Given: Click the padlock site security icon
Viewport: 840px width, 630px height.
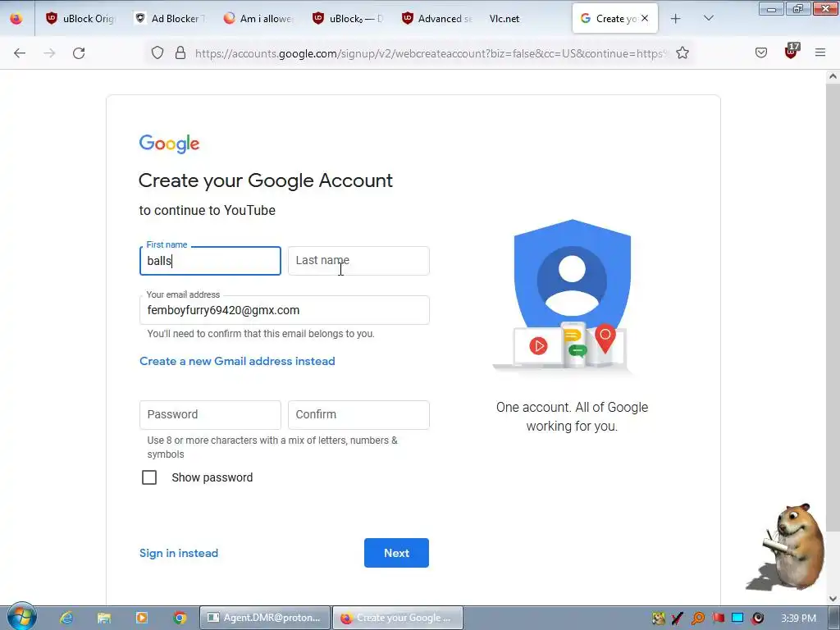Looking at the screenshot, I should click(x=180, y=52).
